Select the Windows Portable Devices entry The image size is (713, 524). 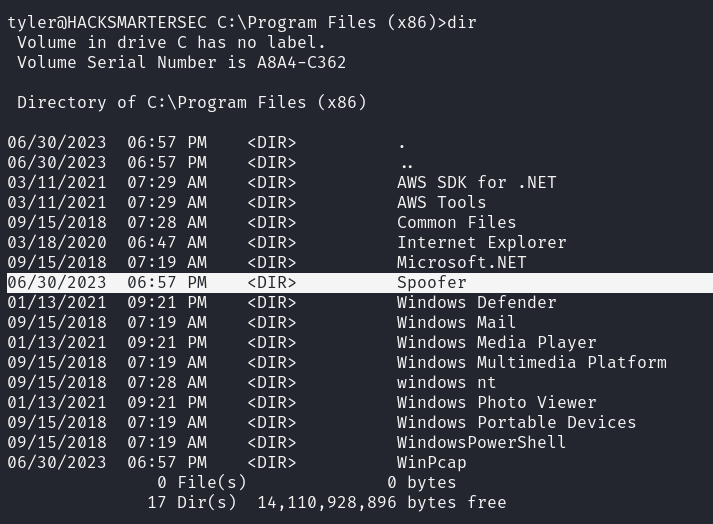(x=516, y=422)
